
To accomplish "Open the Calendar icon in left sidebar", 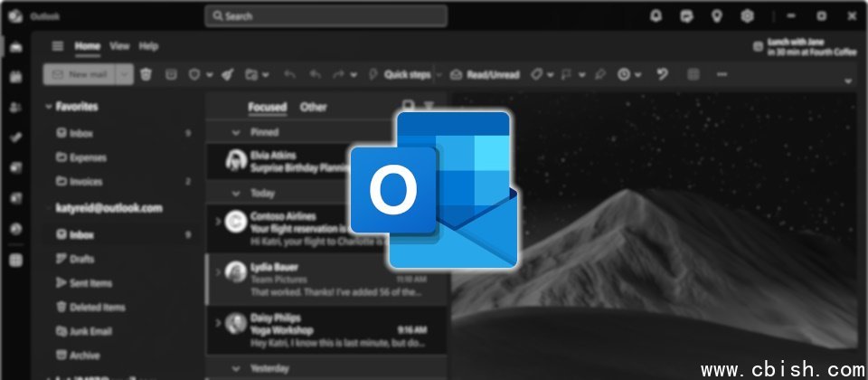I will (15, 78).
